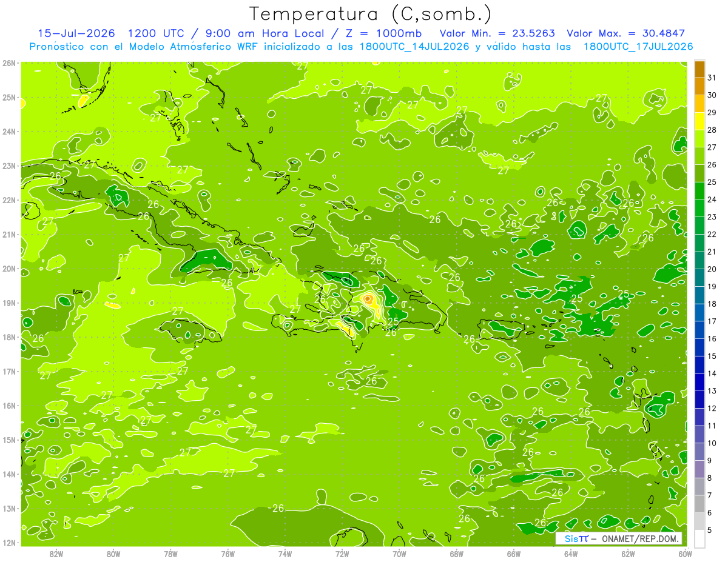Click the "66W" longitude axis label

(x=514, y=554)
